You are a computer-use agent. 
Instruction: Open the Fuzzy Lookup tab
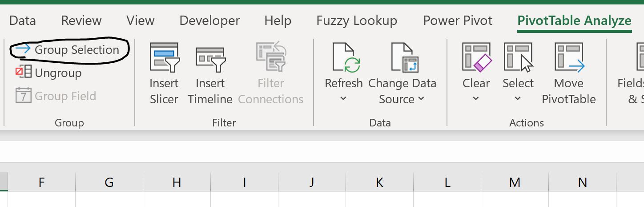[357, 20]
